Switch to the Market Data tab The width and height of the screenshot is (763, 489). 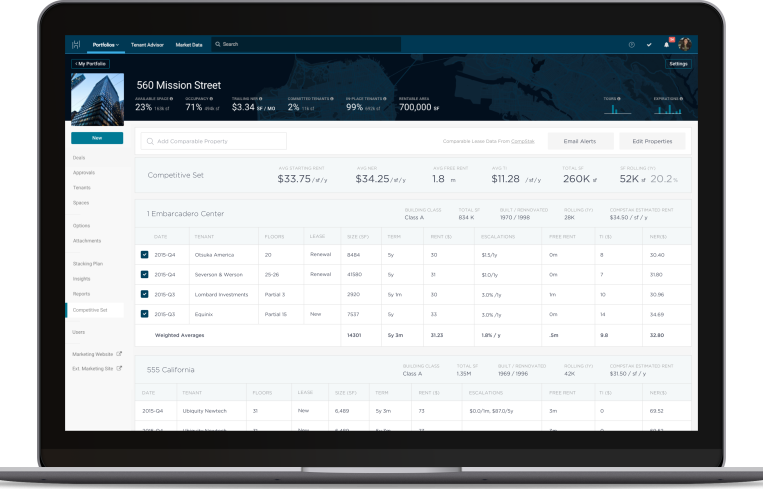[189, 45]
